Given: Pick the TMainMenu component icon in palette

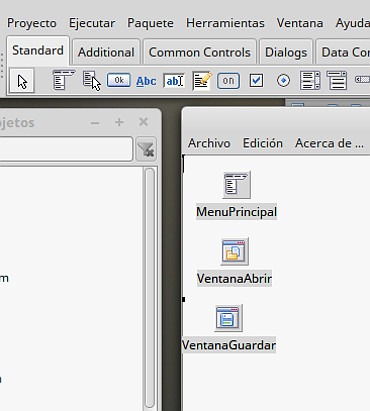Looking at the screenshot, I should click(x=64, y=80).
